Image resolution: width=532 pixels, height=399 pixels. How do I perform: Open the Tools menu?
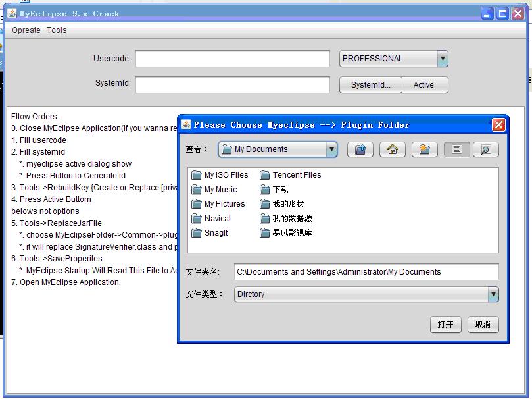pyautogui.click(x=57, y=30)
